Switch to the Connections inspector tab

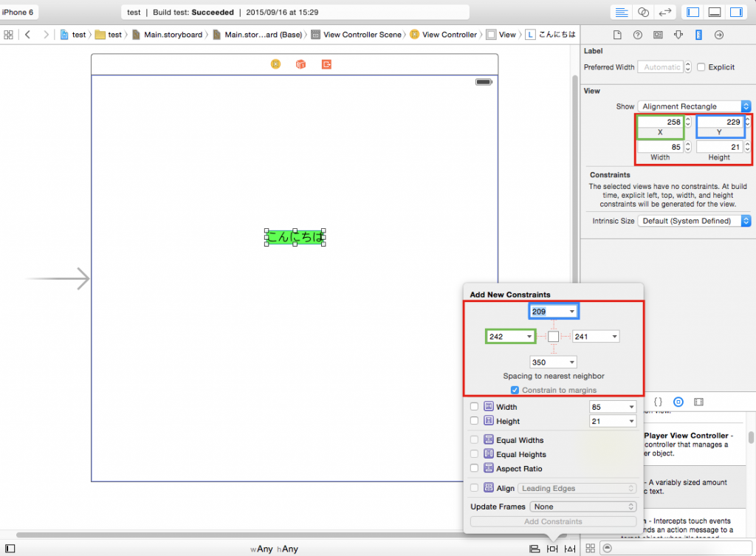tap(718, 35)
